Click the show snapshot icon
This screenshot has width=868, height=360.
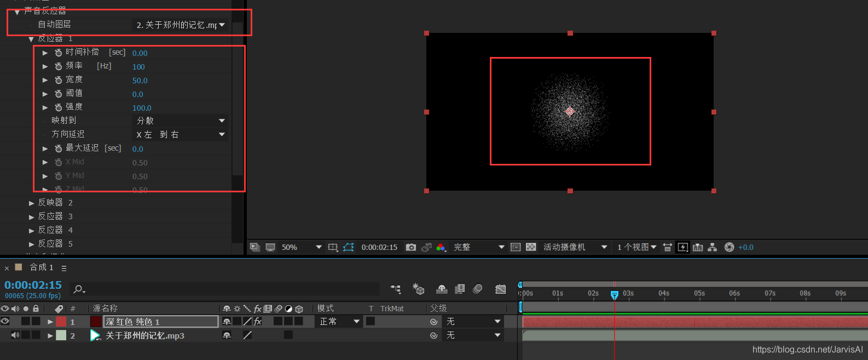tap(426, 247)
